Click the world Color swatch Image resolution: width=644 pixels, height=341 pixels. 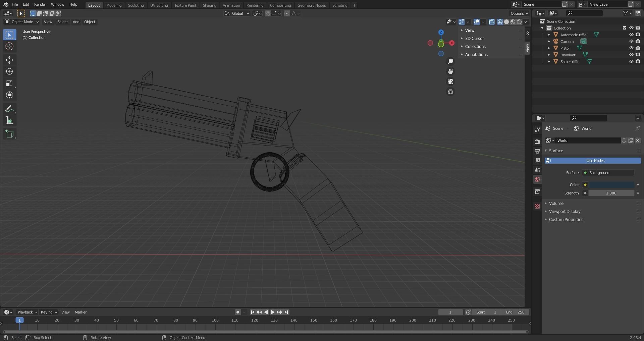coord(611,185)
